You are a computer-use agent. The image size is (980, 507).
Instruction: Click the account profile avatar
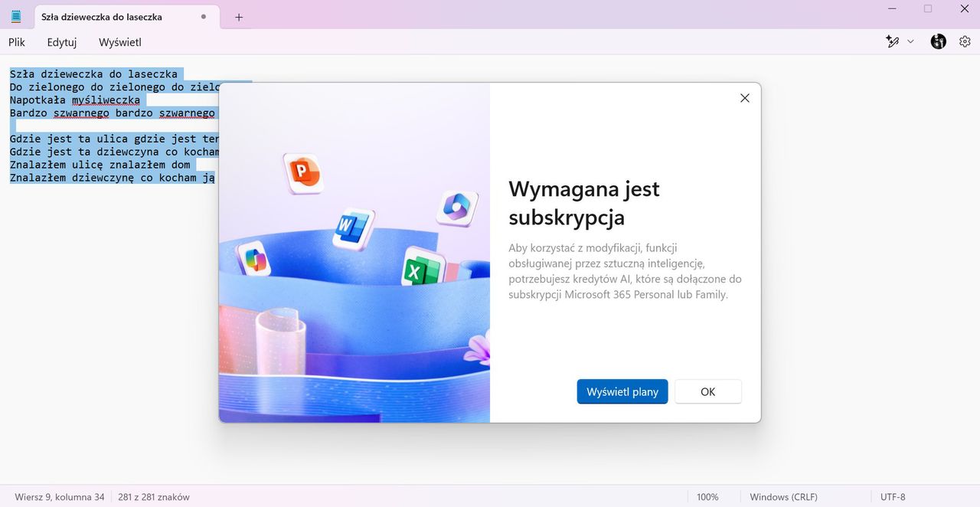click(x=938, y=41)
